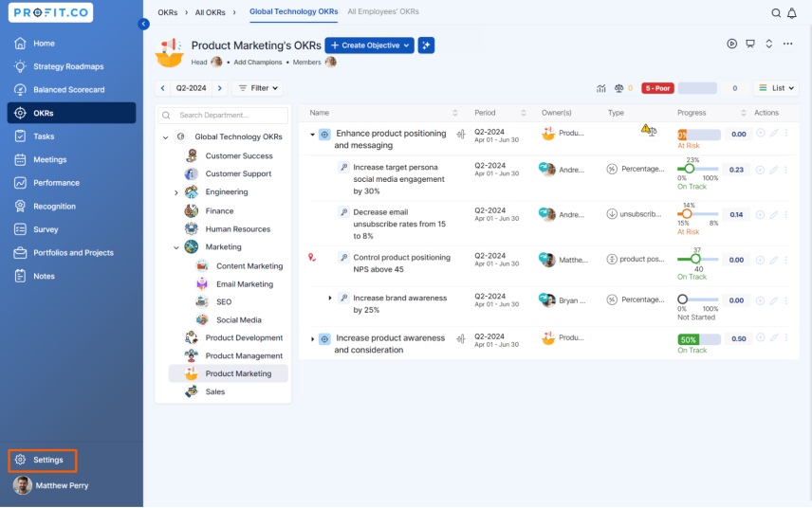812x508 pixels.
Task: Click Search Department field
Action: (x=223, y=116)
